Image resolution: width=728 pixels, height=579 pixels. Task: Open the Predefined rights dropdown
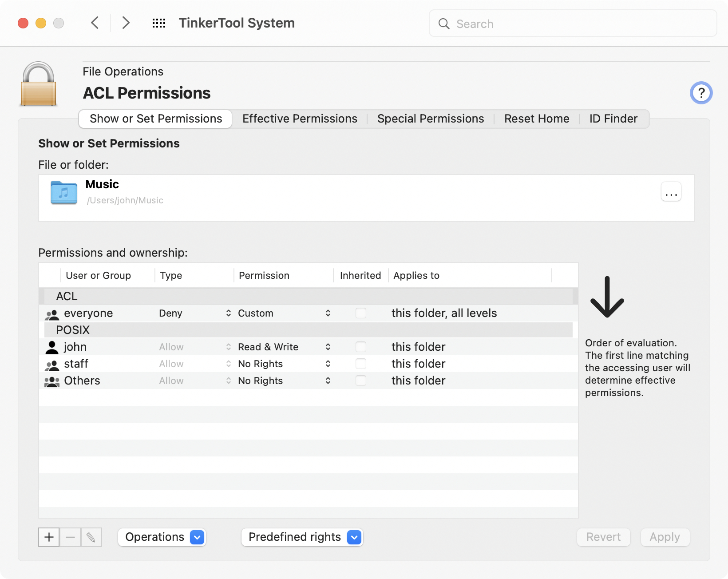[302, 537]
